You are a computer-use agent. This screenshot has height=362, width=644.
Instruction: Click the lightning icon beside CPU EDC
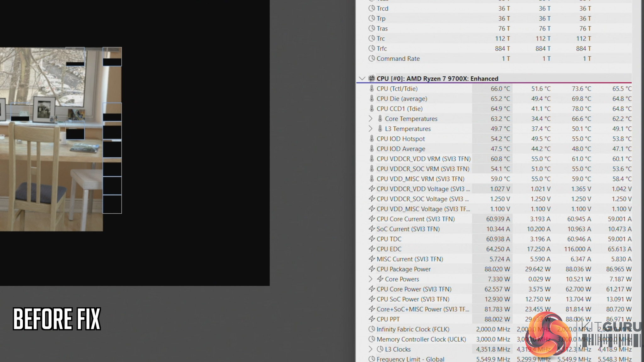tap(372, 249)
